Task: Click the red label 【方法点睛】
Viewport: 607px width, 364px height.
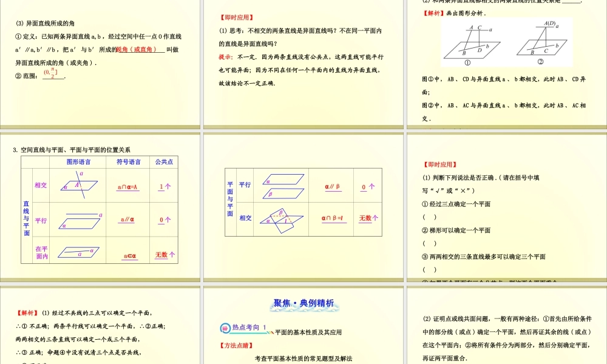Action: tap(237, 345)
